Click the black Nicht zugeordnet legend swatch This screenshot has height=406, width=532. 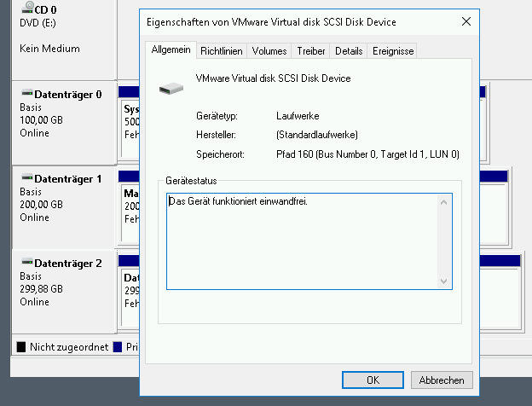point(21,347)
